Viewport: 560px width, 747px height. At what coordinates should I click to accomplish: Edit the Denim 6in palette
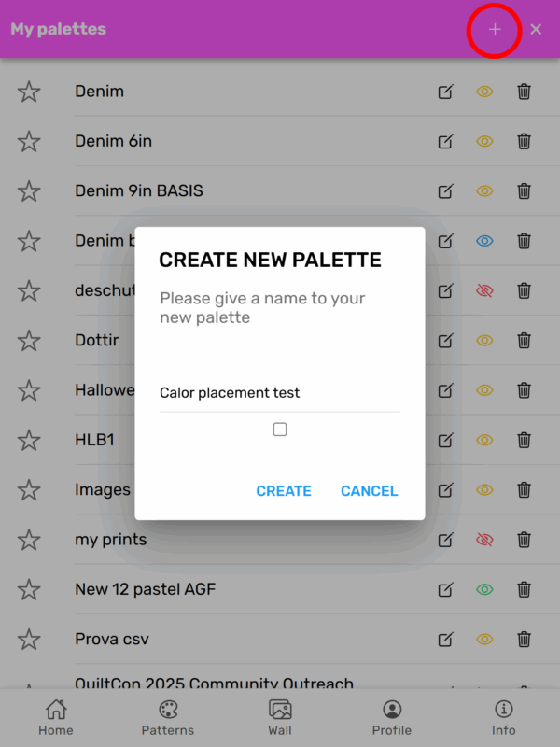(x=446, y=141)
